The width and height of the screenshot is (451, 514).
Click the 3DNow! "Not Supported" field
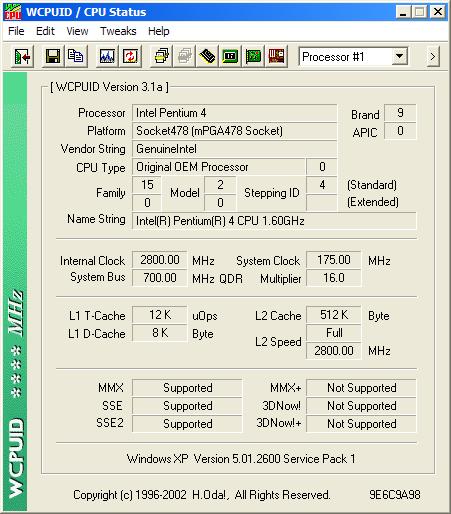[x=361, y=406]
